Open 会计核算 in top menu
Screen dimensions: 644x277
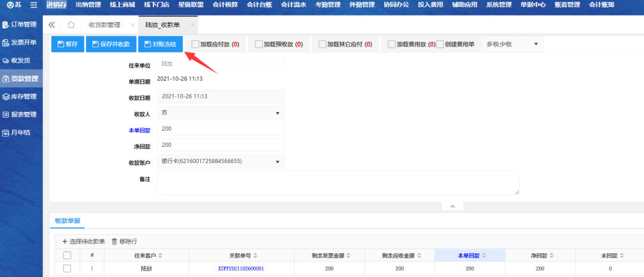pyautogui.click(x=225, y=5)
